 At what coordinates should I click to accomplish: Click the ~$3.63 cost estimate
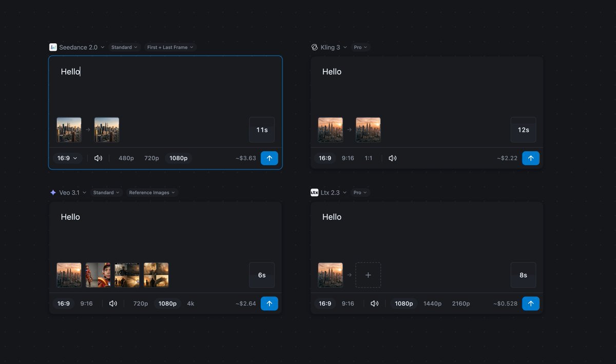point(246,158)
